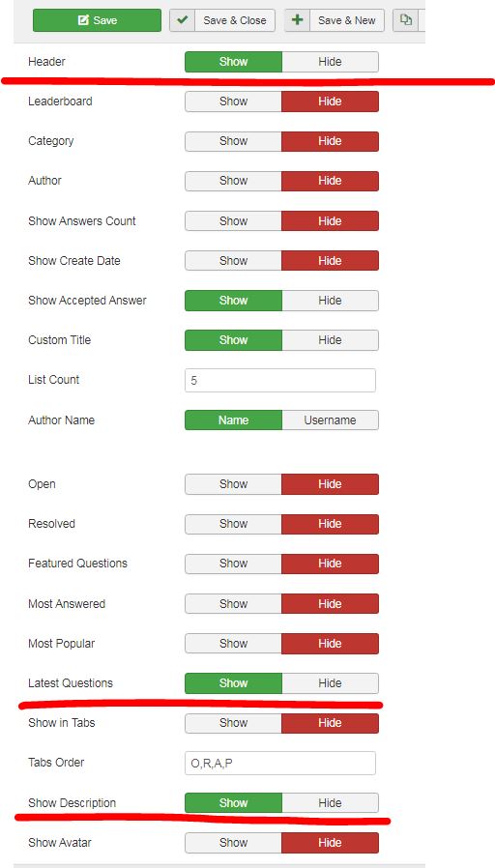The width and height of the screenshot is (495, 868).
Task: Enable Show Answers Count
Action: point(233,221)
